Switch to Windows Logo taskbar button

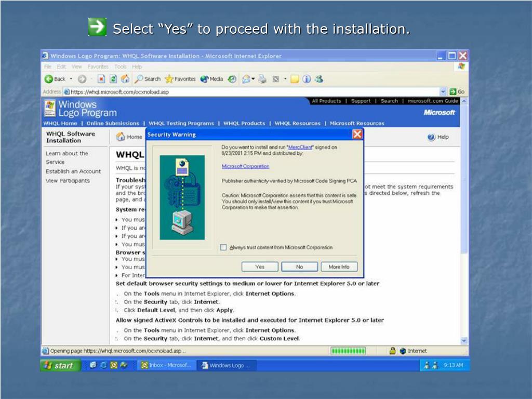pyautogui.click(x=227, y=365)
